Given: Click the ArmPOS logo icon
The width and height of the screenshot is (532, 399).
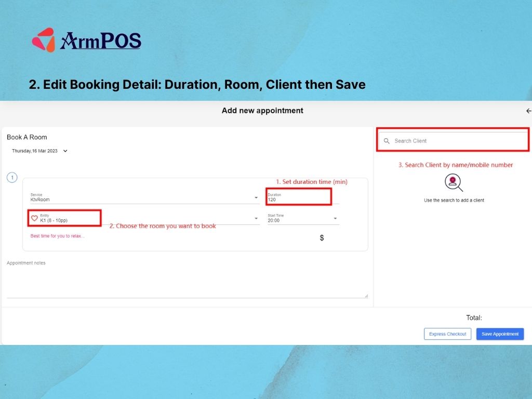Looking at the screenshot, I should coord(44,40).
